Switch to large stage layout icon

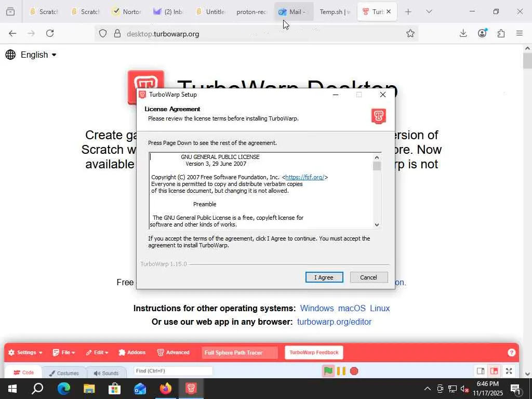[x=494, y=371]
